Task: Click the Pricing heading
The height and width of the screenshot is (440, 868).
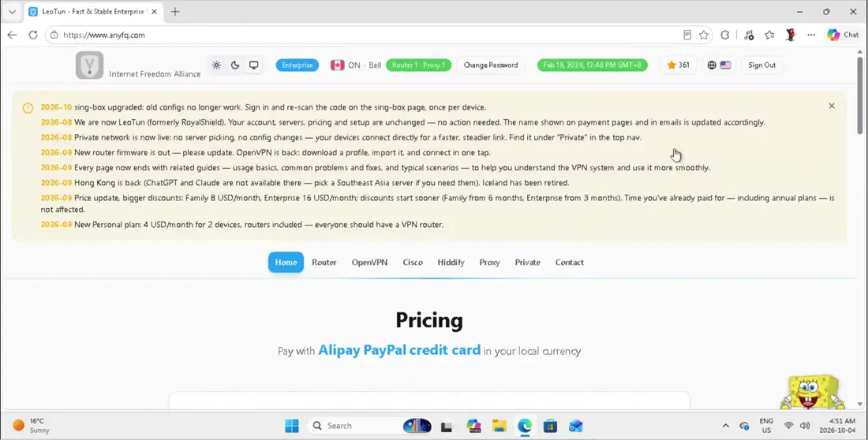Action: coord(429,320)
